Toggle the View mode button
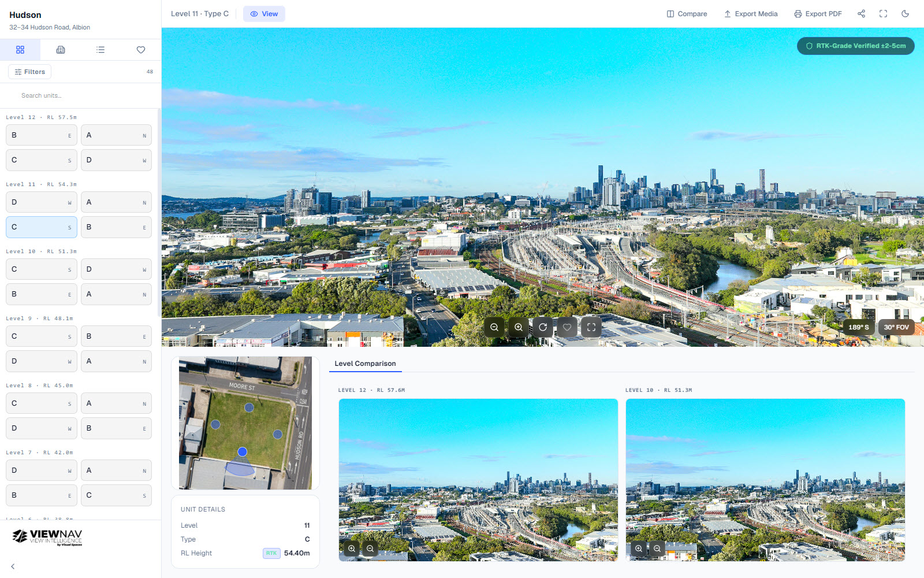The height and width of the screenshot is (578, 924). 264,14
